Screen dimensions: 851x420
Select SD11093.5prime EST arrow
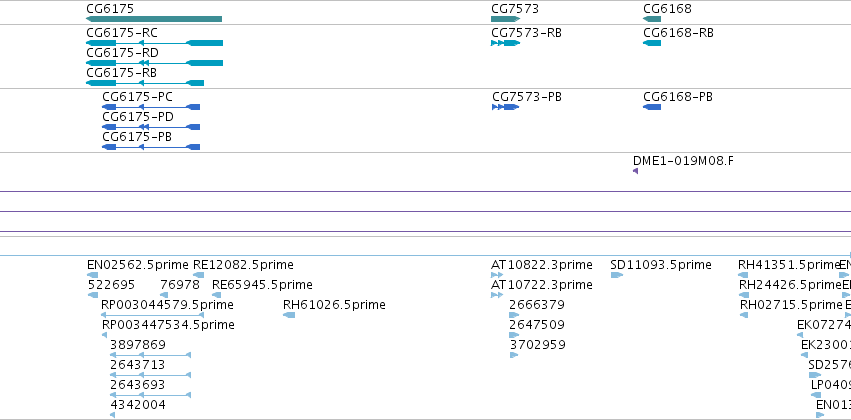point(617,275)
